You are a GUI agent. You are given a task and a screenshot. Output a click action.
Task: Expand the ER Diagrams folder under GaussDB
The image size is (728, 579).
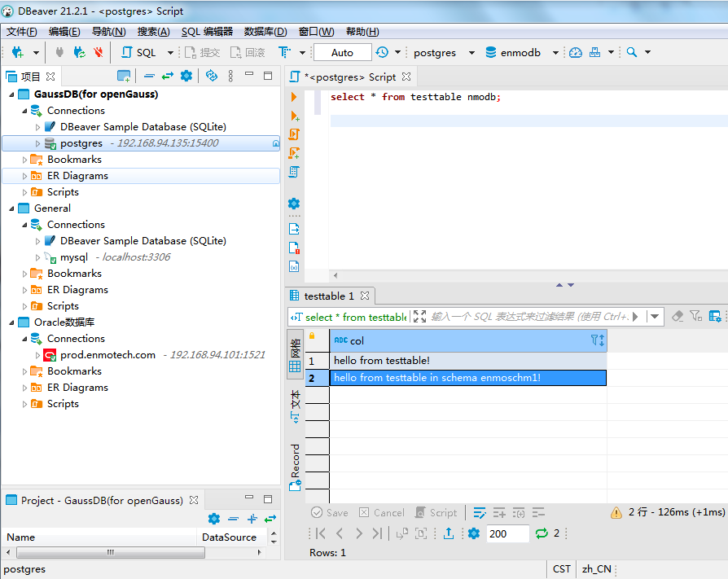[24, 176]
